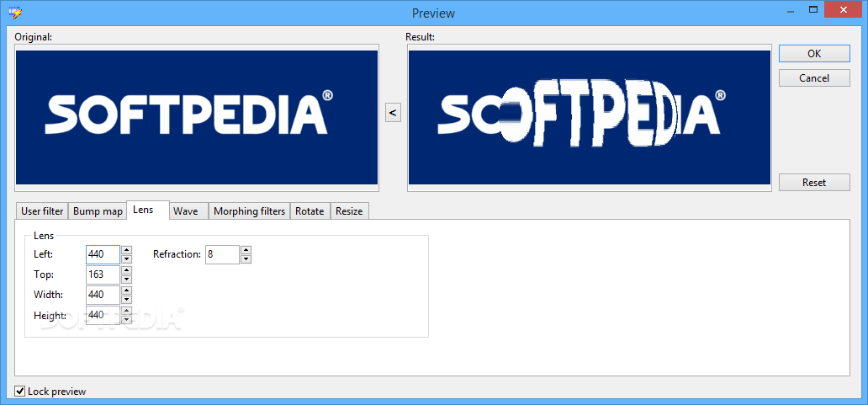Open the Bump map tab

98,211
